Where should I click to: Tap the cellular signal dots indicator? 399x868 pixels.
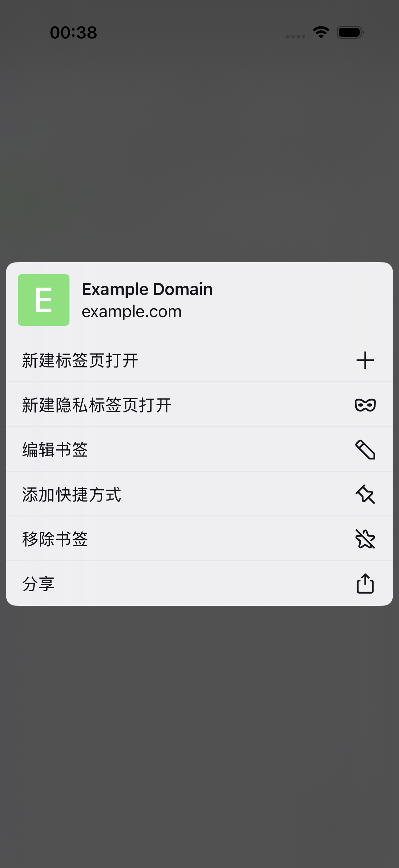[296, 36]
